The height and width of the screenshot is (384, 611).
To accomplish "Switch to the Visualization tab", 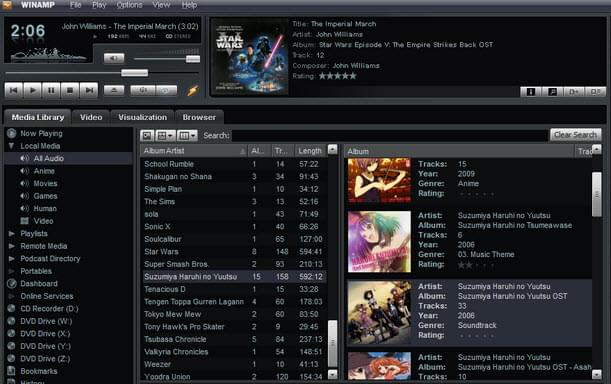I will tap(143, 117).
